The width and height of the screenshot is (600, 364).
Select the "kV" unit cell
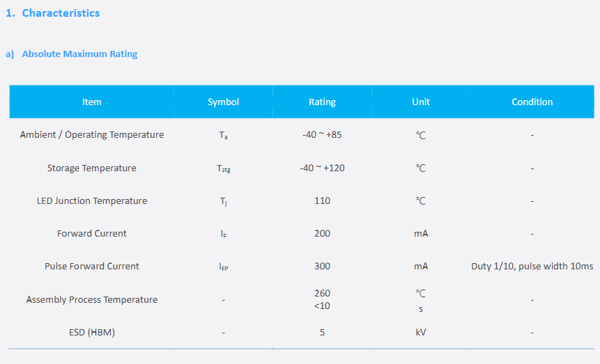tap(421, 333)
